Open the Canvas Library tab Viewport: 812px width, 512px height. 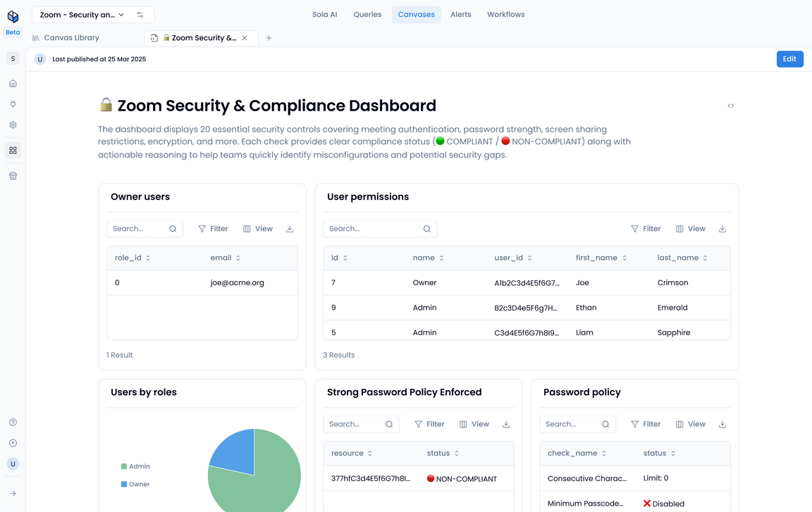pos(66,38)
